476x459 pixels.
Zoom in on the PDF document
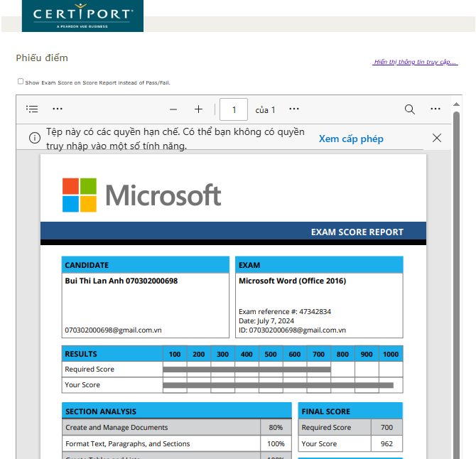198,109
